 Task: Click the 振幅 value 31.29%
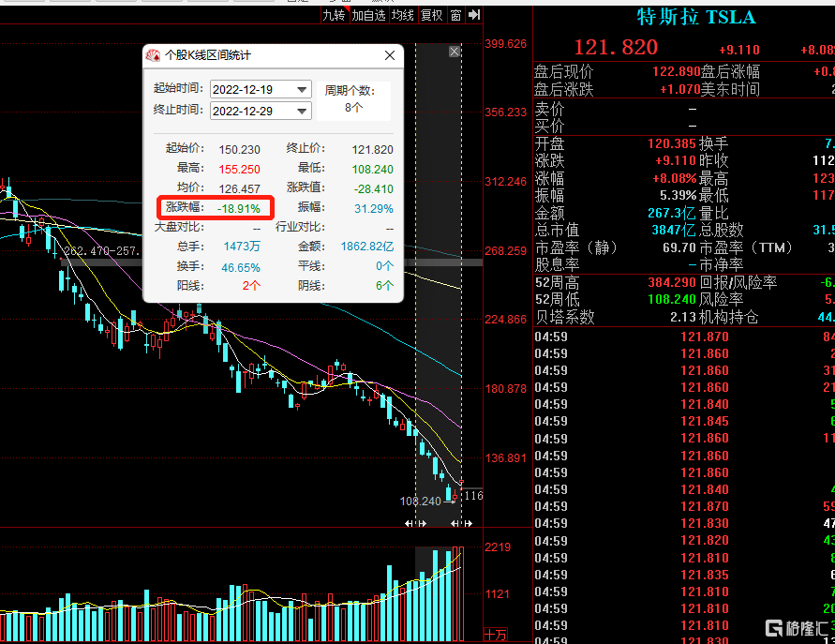coord(373,209)
